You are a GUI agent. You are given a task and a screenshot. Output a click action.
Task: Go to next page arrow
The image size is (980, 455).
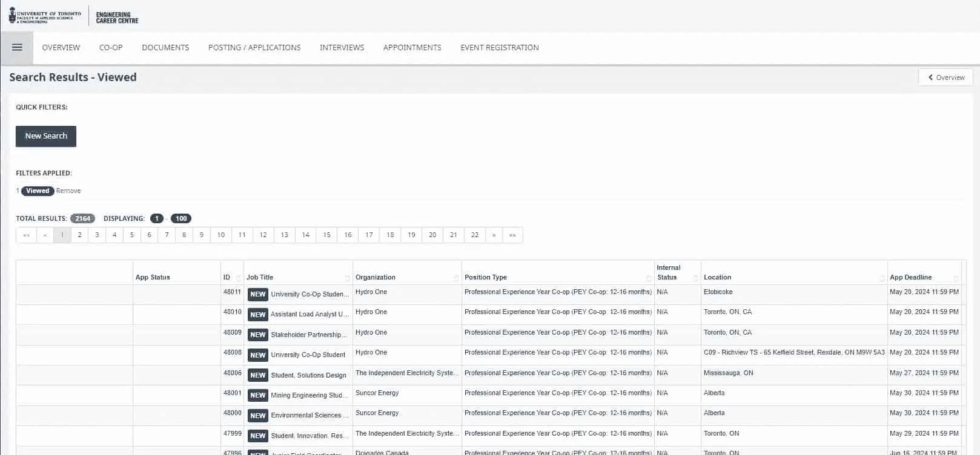[494, 235]
